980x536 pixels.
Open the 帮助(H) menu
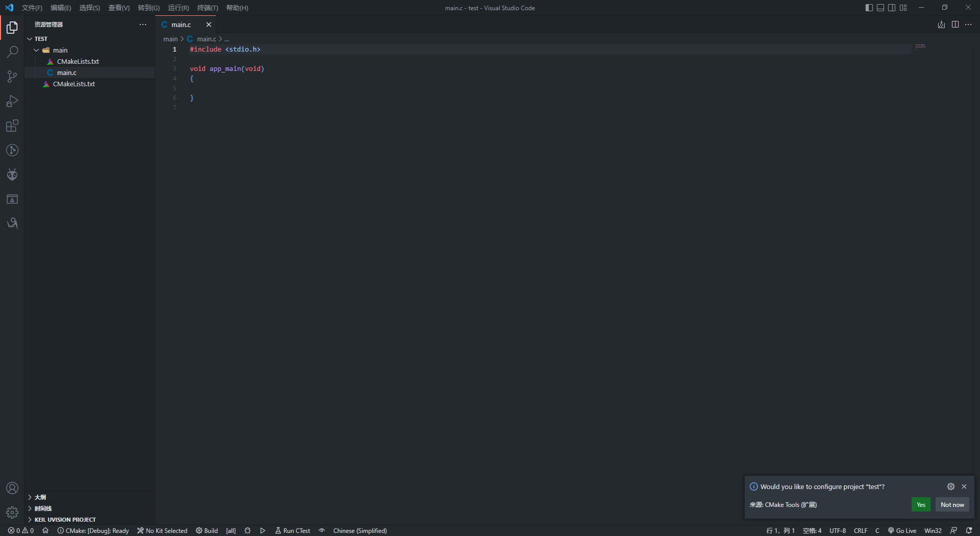coord(237,8)
